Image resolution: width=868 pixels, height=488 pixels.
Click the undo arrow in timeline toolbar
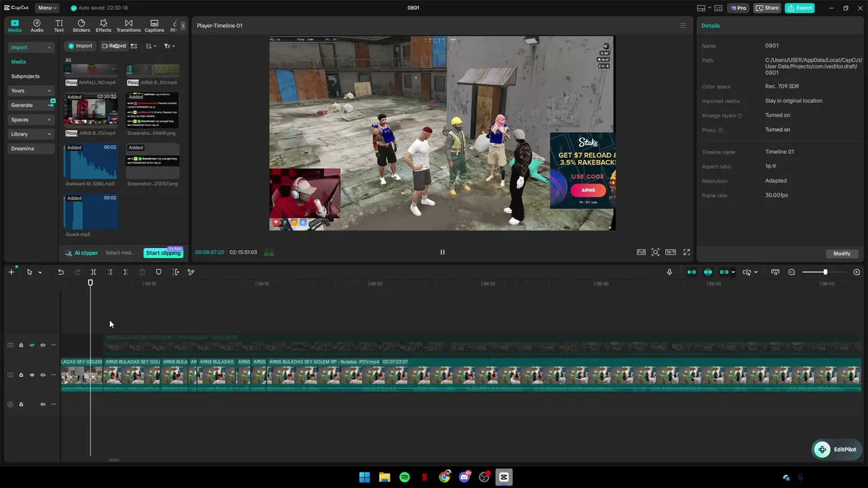point(60,272)
